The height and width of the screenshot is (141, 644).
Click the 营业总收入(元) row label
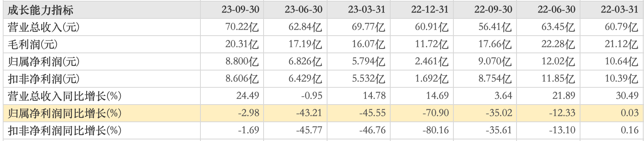[44, 27]
